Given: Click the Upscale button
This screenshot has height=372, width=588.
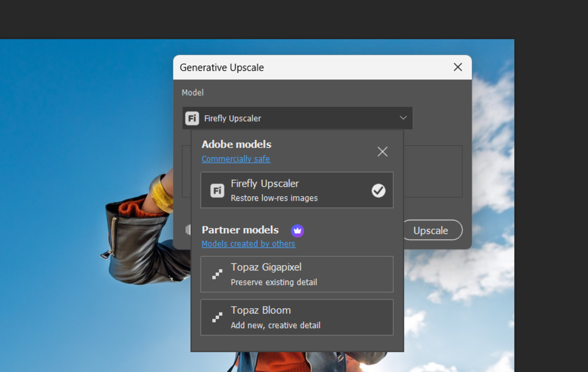Looking at the screenshot, I should point(431,230).
